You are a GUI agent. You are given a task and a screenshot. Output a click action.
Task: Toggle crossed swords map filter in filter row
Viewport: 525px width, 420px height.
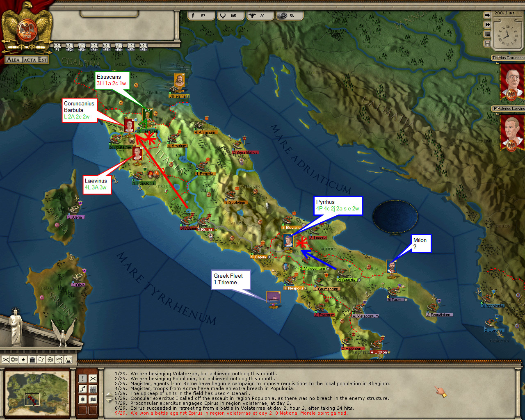coord(6,360)
